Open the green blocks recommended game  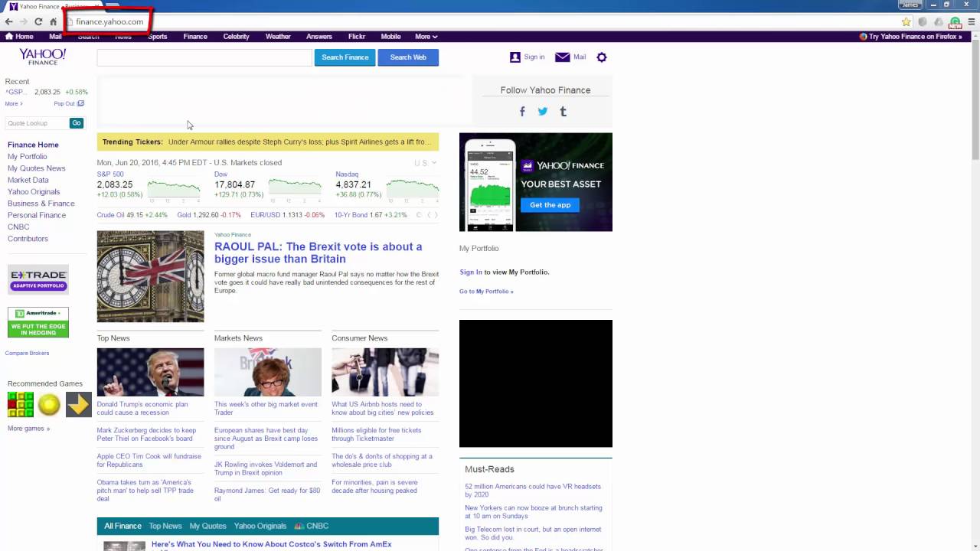[21, 405]
